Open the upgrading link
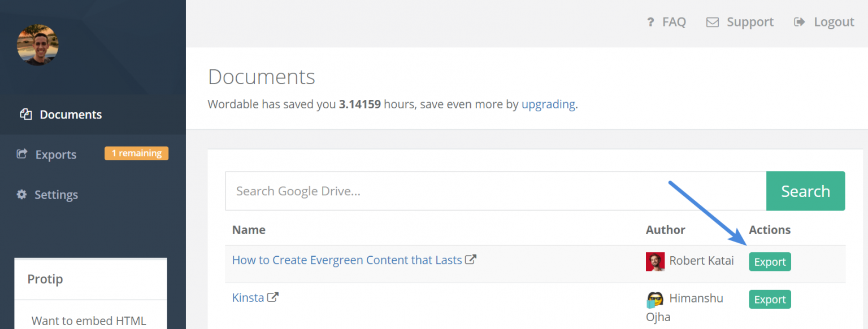The width and height of the screenshot is (868, 329). pyautogui.click(x=548, y=104)
